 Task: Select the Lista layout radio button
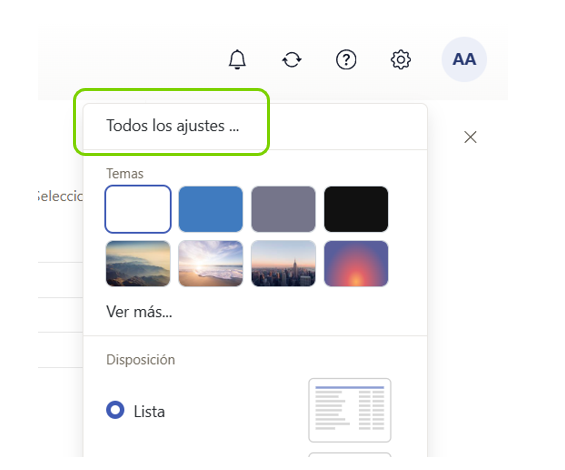tap(115, 410)
